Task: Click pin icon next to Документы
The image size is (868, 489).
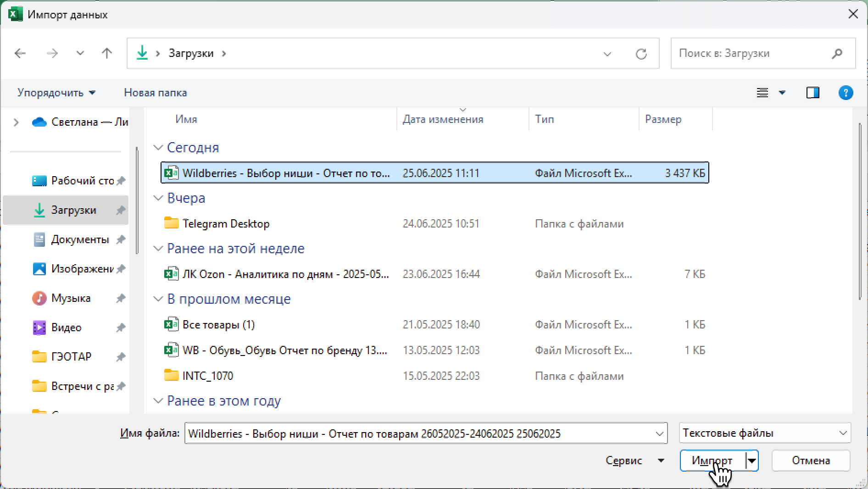Action: (x=121, y=239)
